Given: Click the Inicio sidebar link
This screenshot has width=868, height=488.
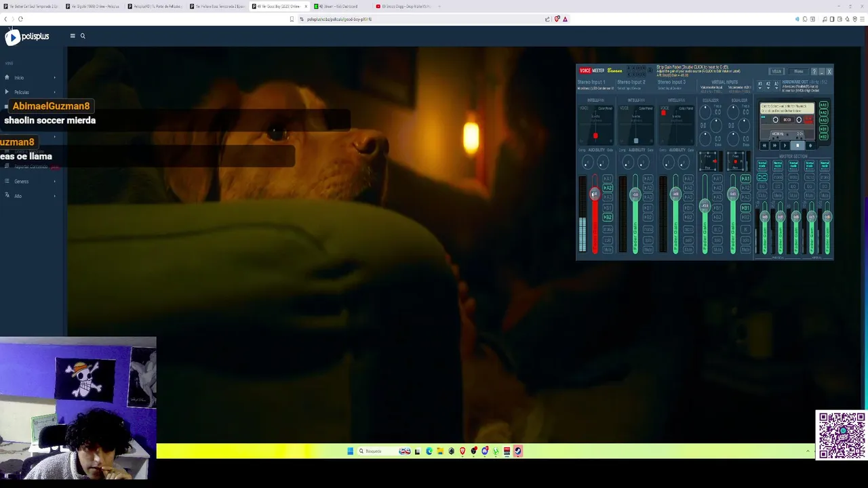Looking at the screenshot, I should [19, 78].
